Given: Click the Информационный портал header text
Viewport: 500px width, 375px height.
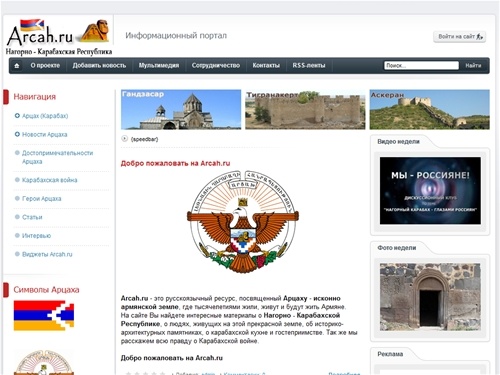Looking at the screenshot, I should tap(176, 36).
